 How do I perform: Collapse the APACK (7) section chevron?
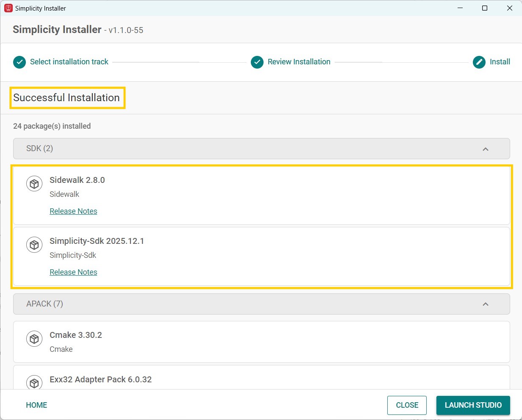click(486, 304)
